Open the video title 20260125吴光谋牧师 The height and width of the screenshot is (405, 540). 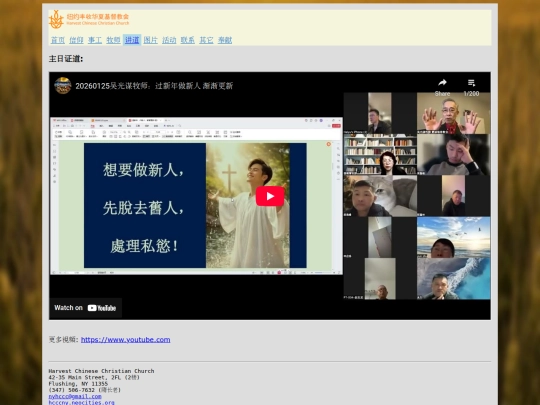(154, 86)
